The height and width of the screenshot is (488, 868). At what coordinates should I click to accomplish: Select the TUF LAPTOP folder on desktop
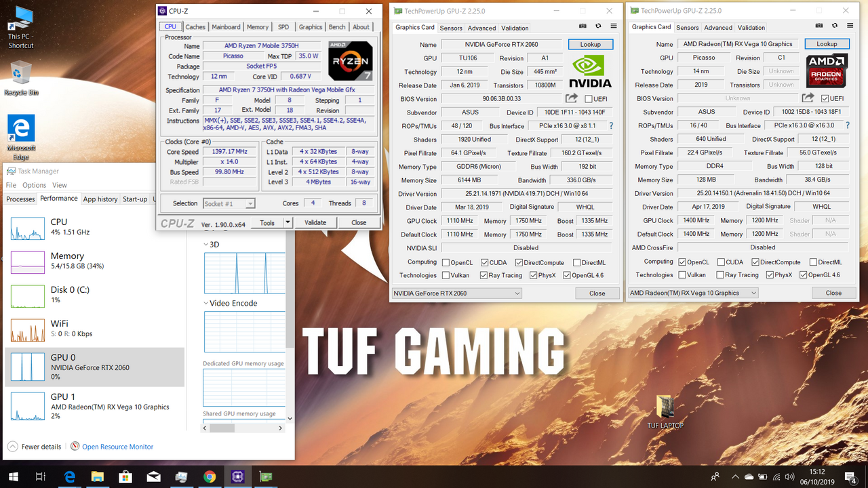665,412
